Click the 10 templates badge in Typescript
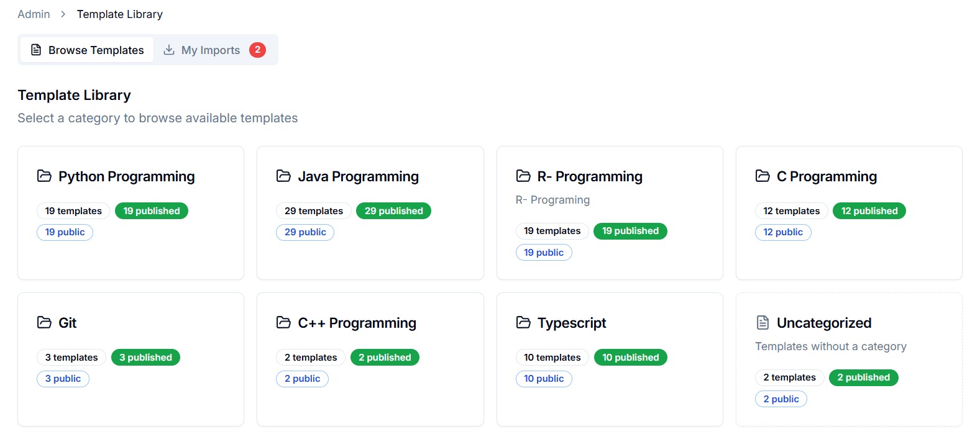Viewport: 980px width, 442px height. [x=552, y=358]
